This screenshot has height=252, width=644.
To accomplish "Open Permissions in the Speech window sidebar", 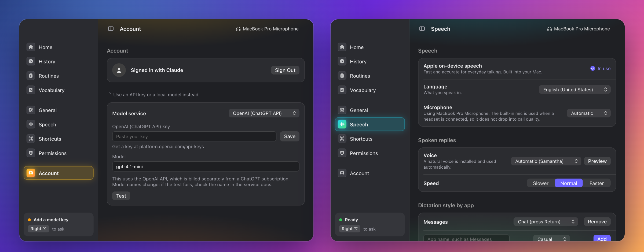I will click(370, 153).
